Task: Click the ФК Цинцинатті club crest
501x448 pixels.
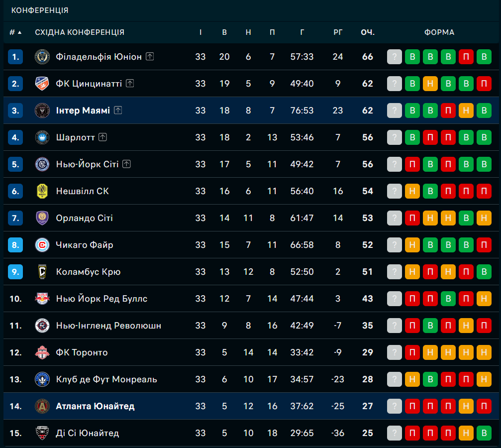Action: click(x=42, y=84)
